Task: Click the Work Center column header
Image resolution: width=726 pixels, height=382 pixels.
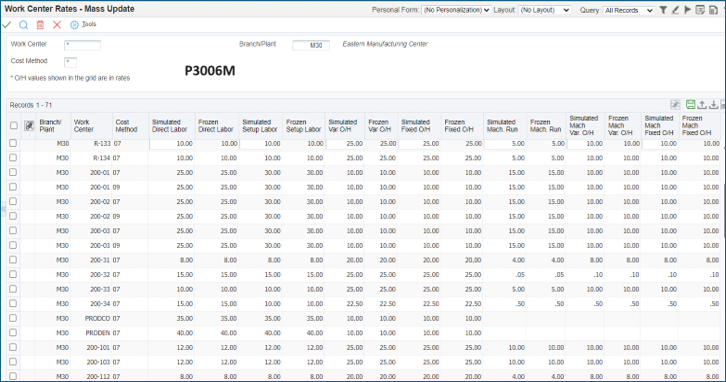Action: 91,125
